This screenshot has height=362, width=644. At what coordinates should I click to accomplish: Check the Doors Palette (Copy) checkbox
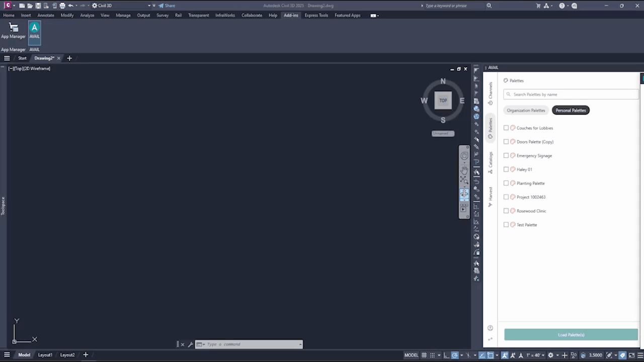pos(506,142)
